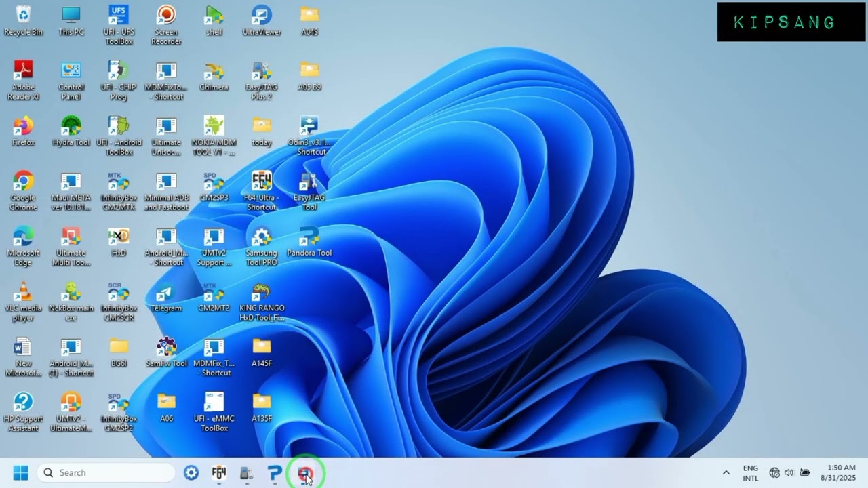This screenshot has height=488, width=868.
Task: Launch Odin3 shortcut on desktop
Action: [309, 136]
